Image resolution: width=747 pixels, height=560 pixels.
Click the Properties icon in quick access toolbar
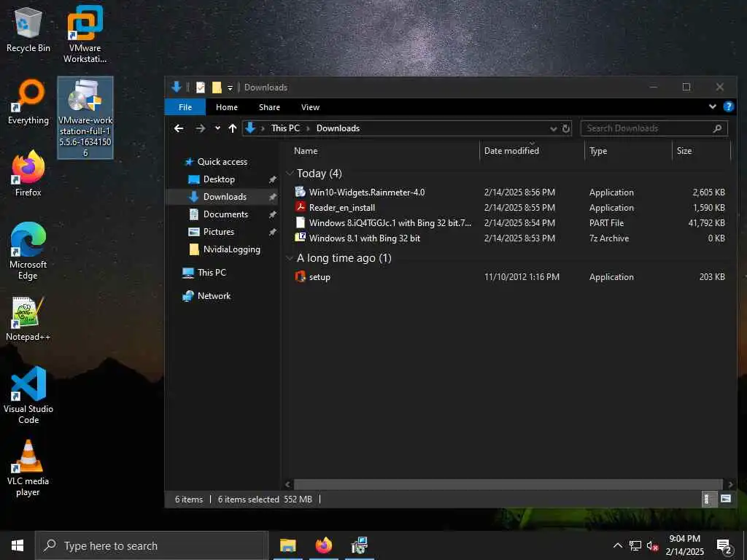[201, 87]
